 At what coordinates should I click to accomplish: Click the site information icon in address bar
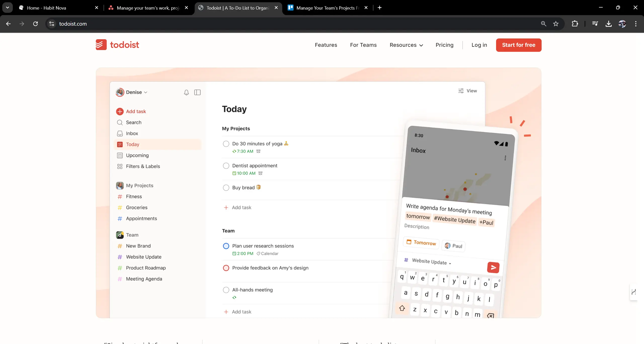52,24
